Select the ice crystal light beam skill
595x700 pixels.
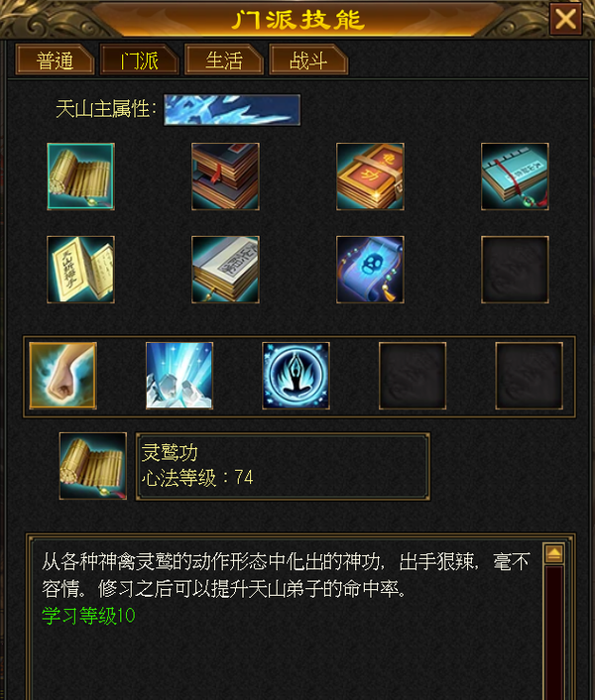pos(179,376)
